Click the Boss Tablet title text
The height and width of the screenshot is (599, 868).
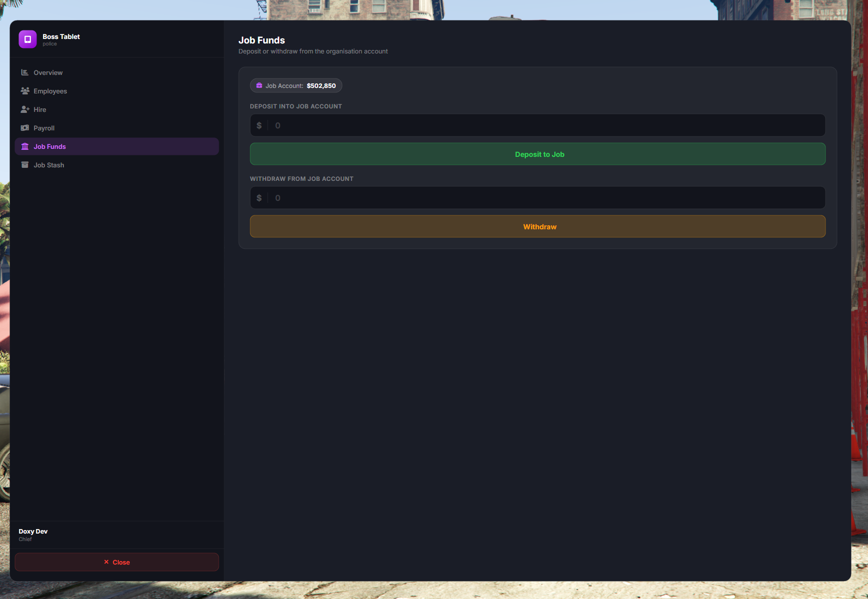tap(61, 36)
